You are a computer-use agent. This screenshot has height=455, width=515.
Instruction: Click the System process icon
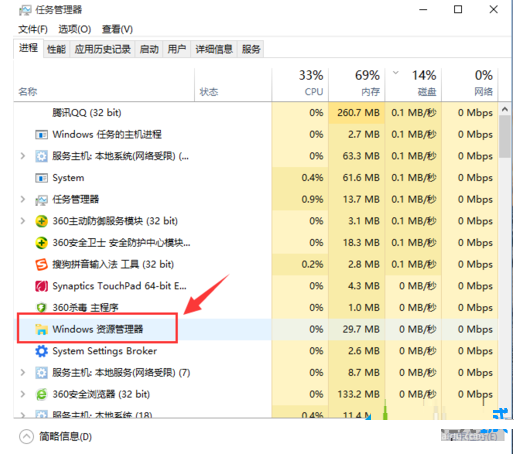[x=41, y=178]
